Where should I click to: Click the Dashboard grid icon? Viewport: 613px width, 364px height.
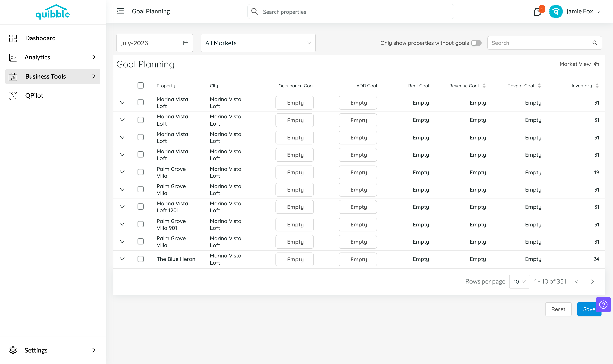pos(13,38)
